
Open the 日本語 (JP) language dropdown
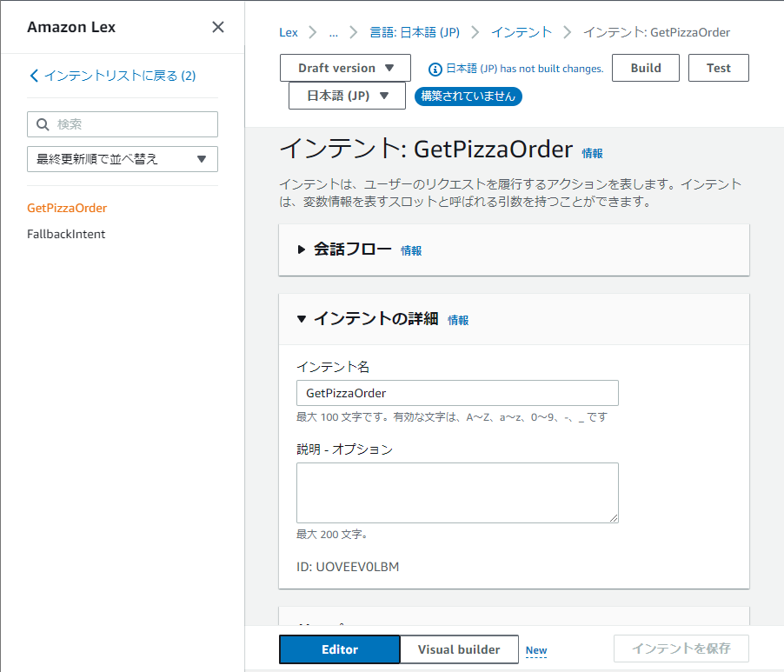(346, 96)
